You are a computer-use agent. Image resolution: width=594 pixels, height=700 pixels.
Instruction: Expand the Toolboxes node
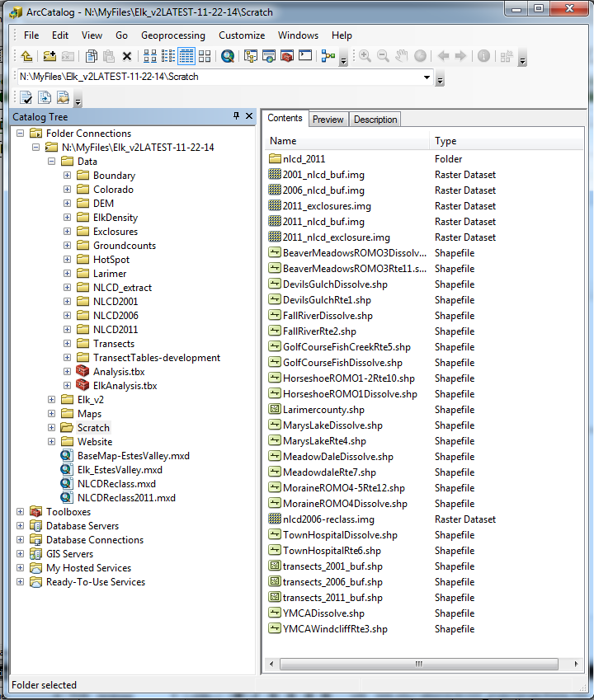tap(21, 512)
